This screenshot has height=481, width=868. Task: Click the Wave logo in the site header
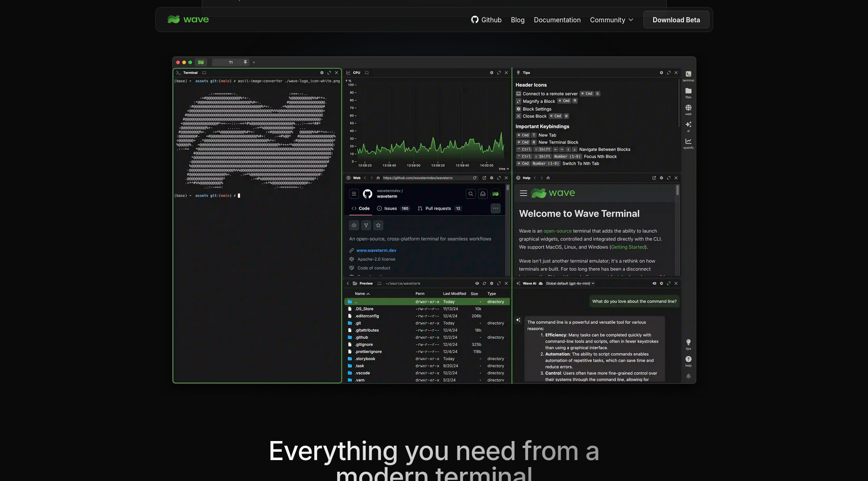[188, 20]
